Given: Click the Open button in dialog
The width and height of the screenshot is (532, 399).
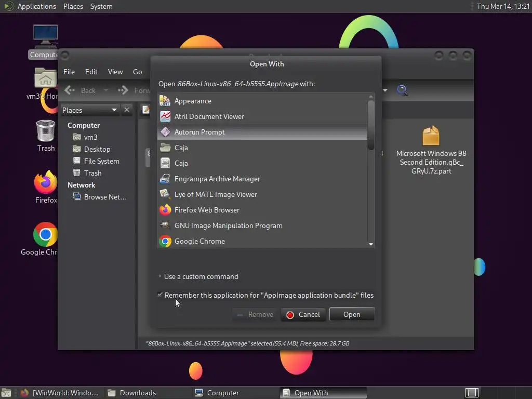Looking at the screenshot, I should tap(352, 314).
